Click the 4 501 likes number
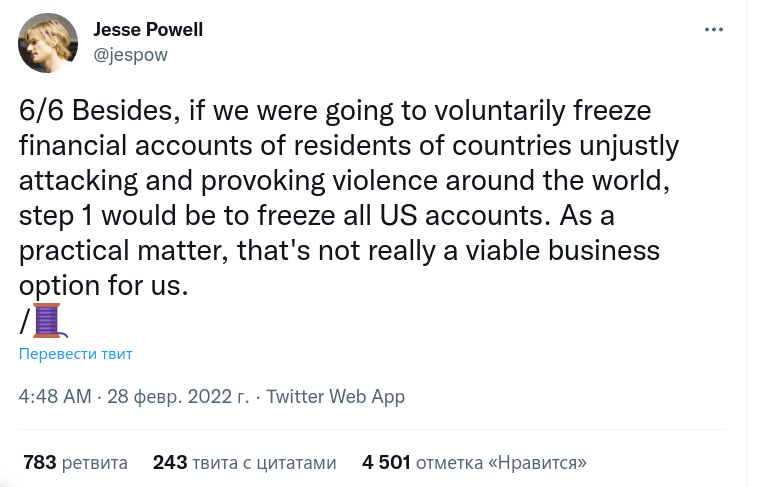This screenshot has width=760, height=487. click(385, 463)
